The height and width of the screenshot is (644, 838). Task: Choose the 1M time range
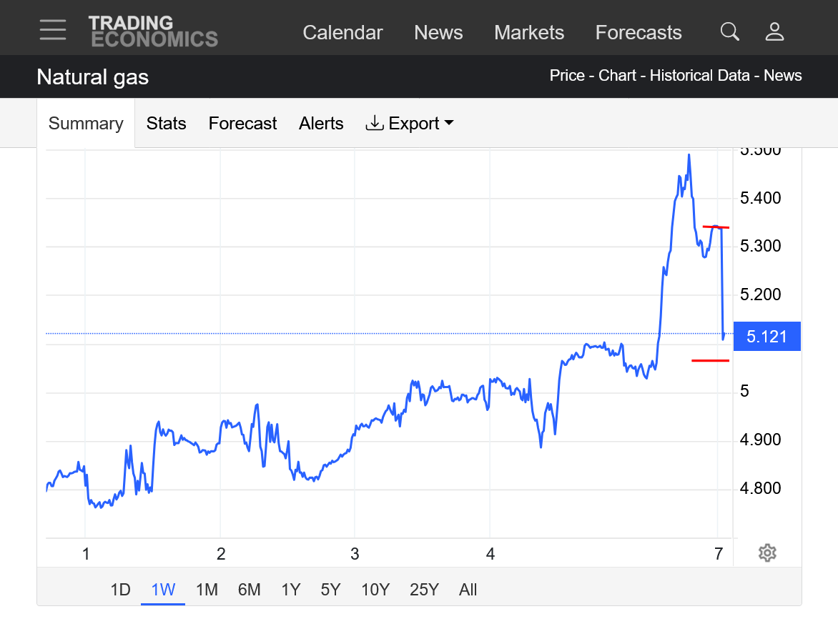(x=207, y=590)
